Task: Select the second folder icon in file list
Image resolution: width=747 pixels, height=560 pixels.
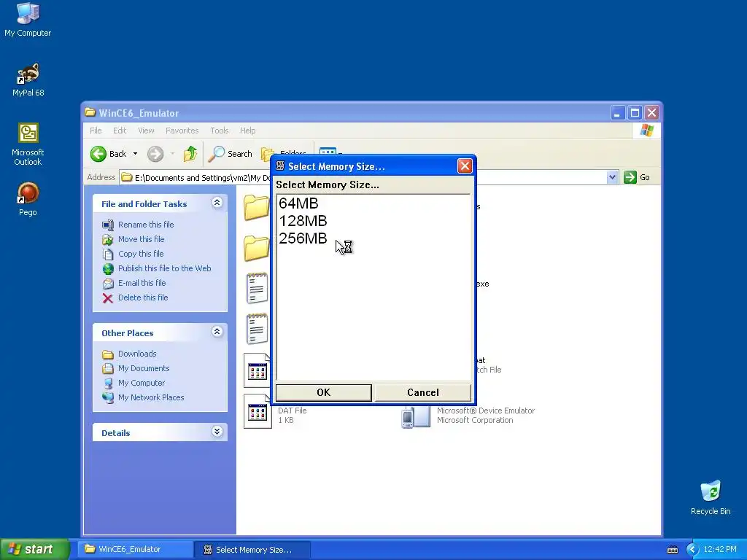Action: pos(257,248)
